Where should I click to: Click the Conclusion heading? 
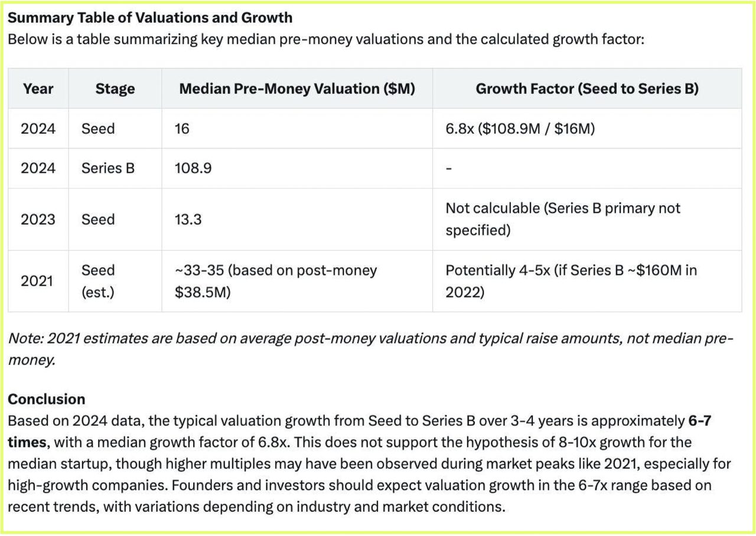click(x=47, y=399)
